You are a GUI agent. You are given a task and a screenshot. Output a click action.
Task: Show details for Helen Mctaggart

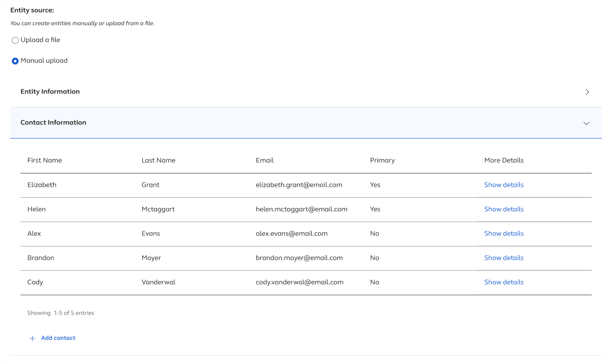pyautogui.click(x=504, y=209)
